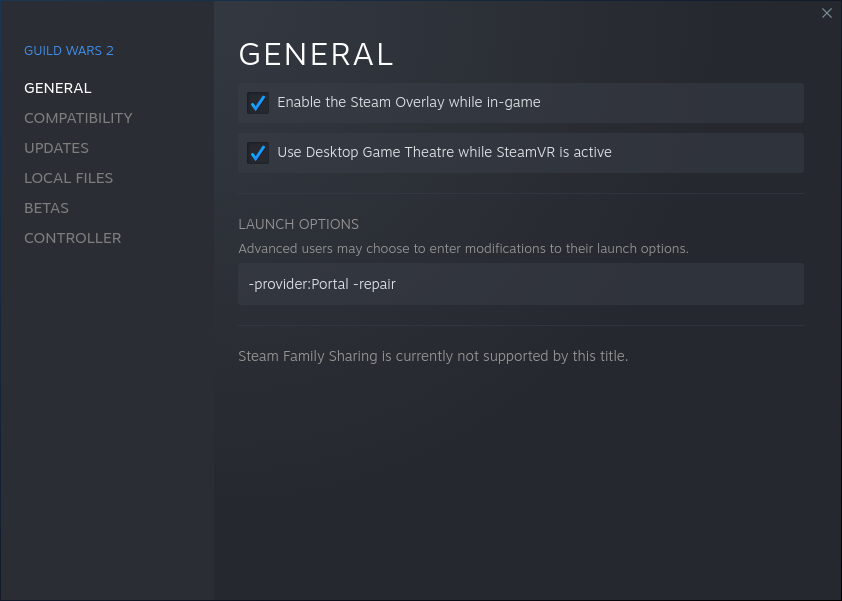The image size is (842, 601).
Task: Focus the launch options text field
Action: point(600,284)
